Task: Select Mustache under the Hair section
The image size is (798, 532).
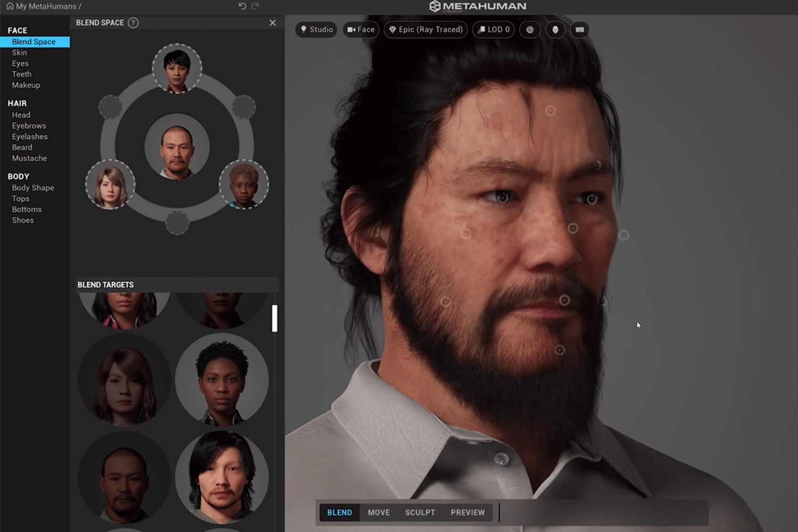Action: pyautogui.click(x=29, y=159)
